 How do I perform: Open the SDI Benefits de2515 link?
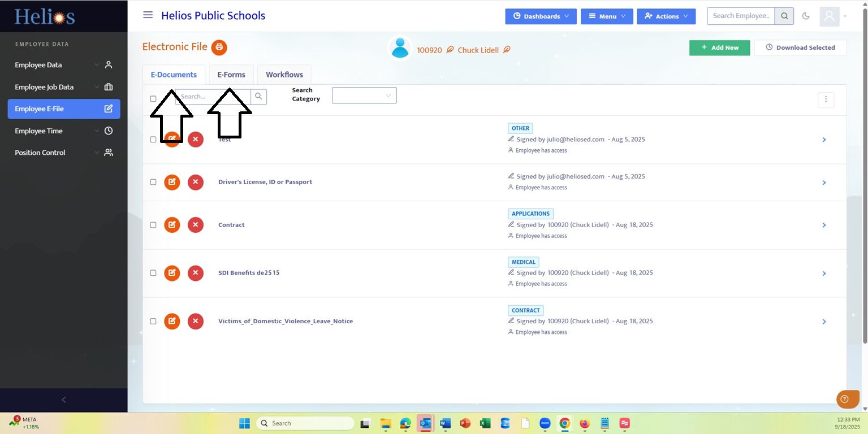(249, 273)
